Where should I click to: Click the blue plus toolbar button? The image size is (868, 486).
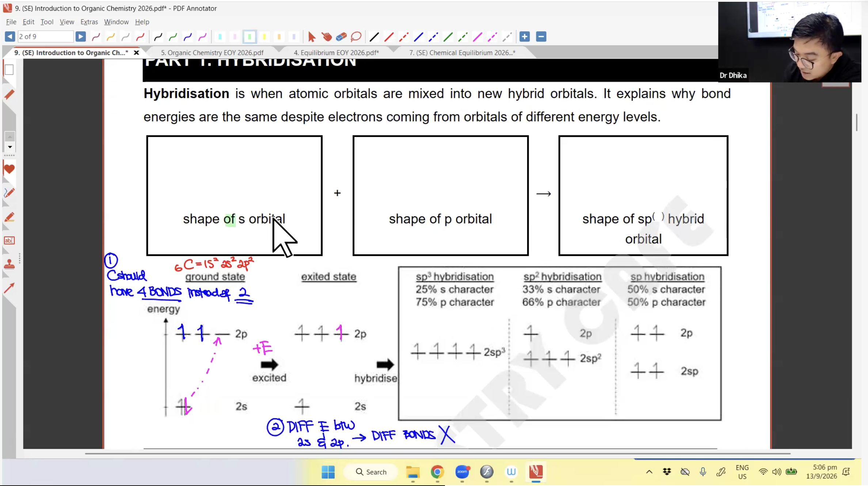coord(525,37)
